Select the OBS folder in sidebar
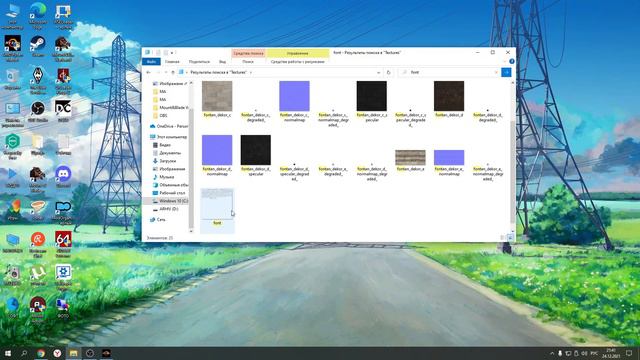Viewport: 640px width, 360px height. pos(160,116)
